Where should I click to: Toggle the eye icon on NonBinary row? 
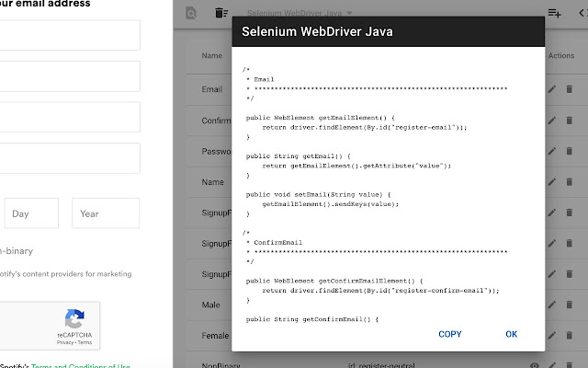(x=535, y=365)
